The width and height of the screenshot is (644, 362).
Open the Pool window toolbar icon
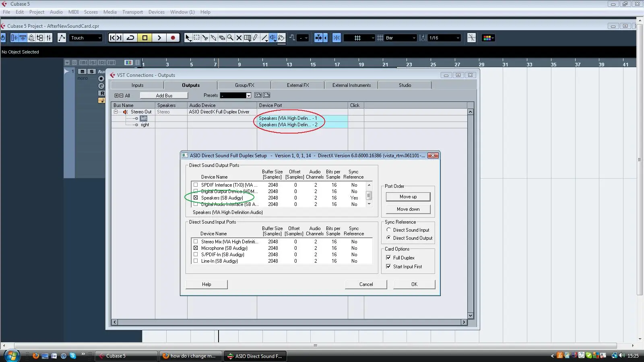click(40, 38)
